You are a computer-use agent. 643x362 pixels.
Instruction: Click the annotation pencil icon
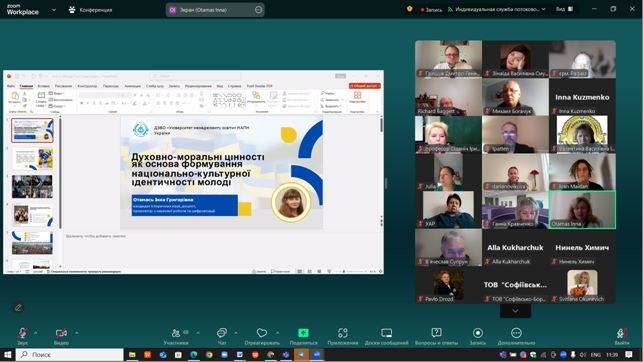click(x=18, y=307)
